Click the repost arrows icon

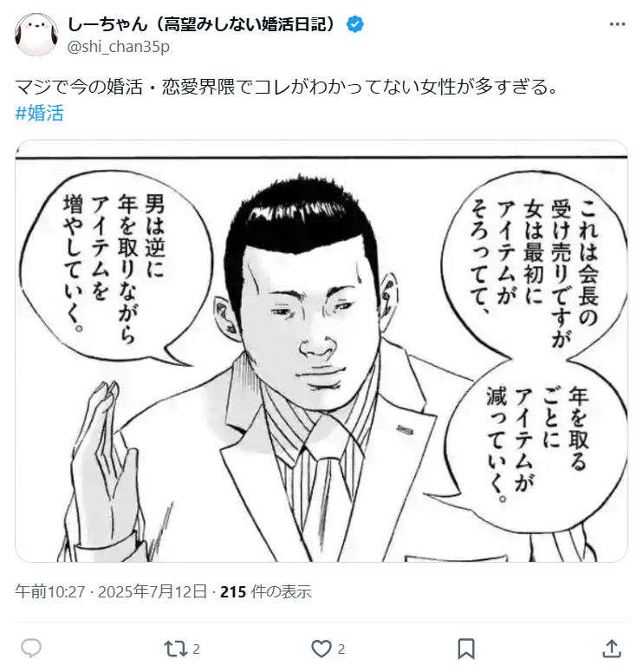pyautogui.click(x=176, y=649)
